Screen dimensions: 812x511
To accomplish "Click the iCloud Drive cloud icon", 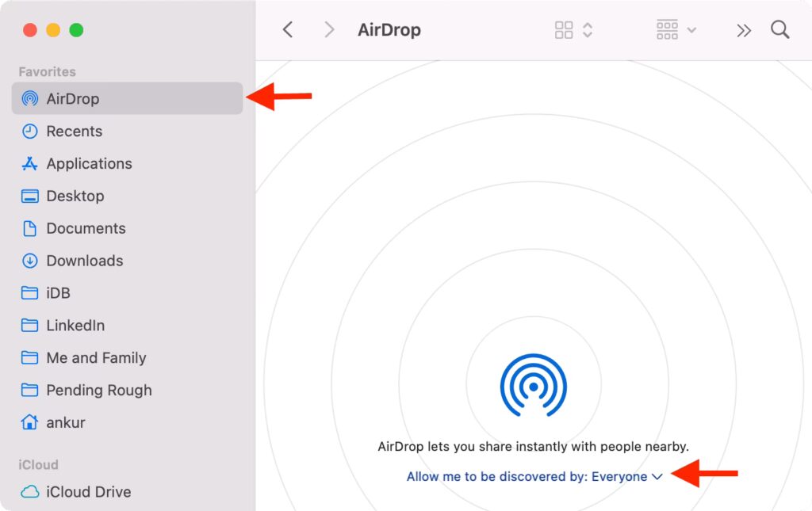I will pyautogui.click(x=30, y=492).
